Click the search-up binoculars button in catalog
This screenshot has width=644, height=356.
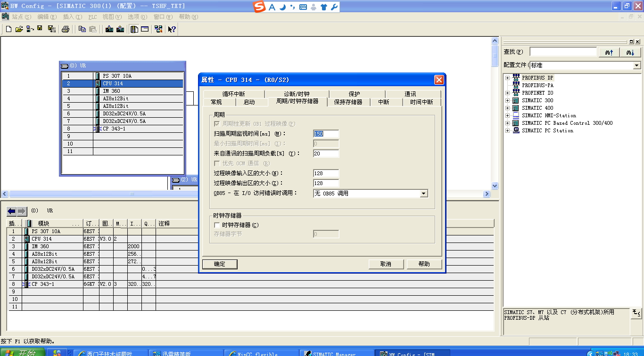(x=609, y=52)
